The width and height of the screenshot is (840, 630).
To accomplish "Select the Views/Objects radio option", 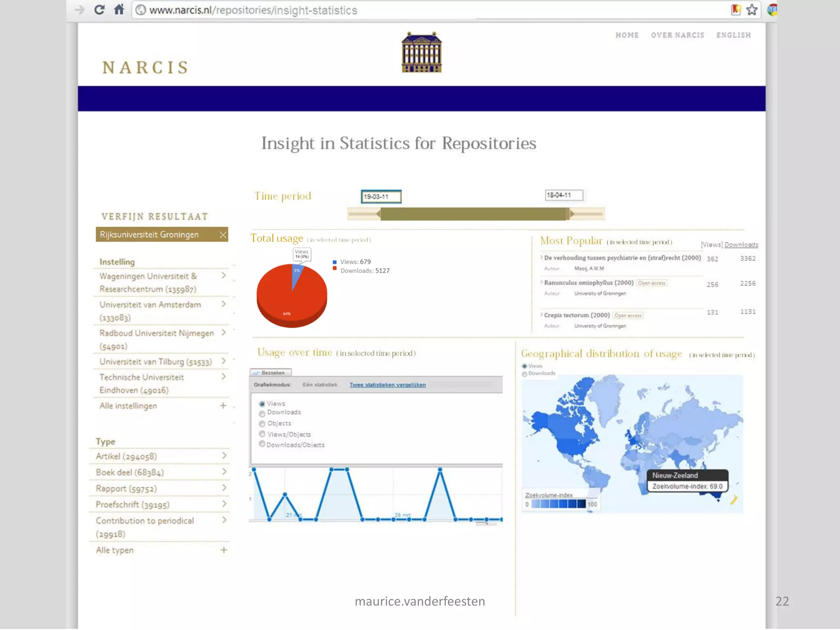I will coord(262,434).
